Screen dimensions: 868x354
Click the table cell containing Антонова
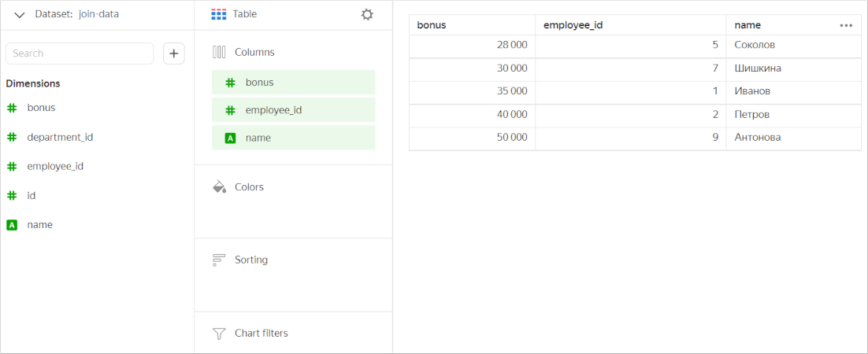(x=757, y=138)
